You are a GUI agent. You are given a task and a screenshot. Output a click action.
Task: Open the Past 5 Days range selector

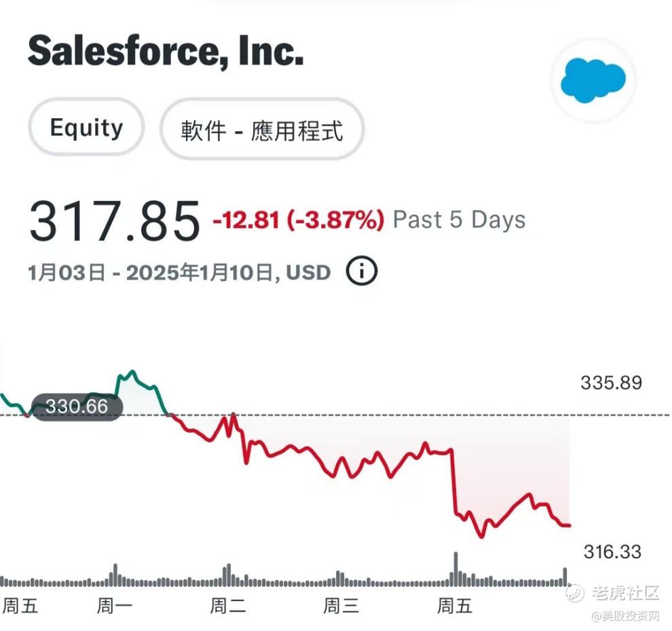coord(459,220)
